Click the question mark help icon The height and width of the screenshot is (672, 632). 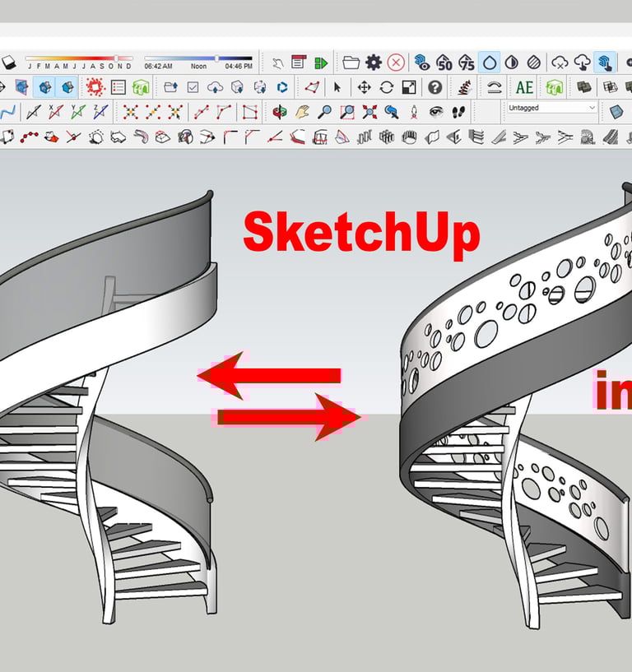(x=434, y=87)
